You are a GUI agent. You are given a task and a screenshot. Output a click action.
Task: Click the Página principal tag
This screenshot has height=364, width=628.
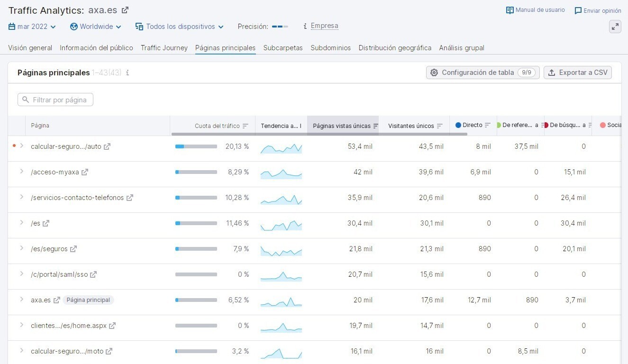coord(88,300)
